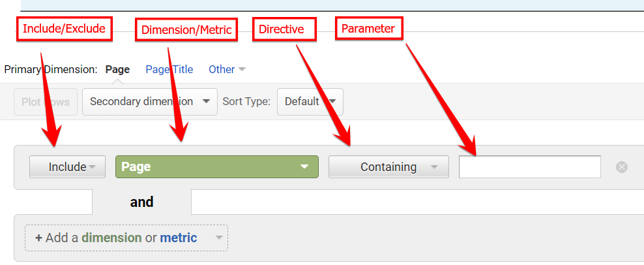Screen dimensions: 644x265
Task: Click the red Parameter annotation label
Action: (x=370, y=29)
